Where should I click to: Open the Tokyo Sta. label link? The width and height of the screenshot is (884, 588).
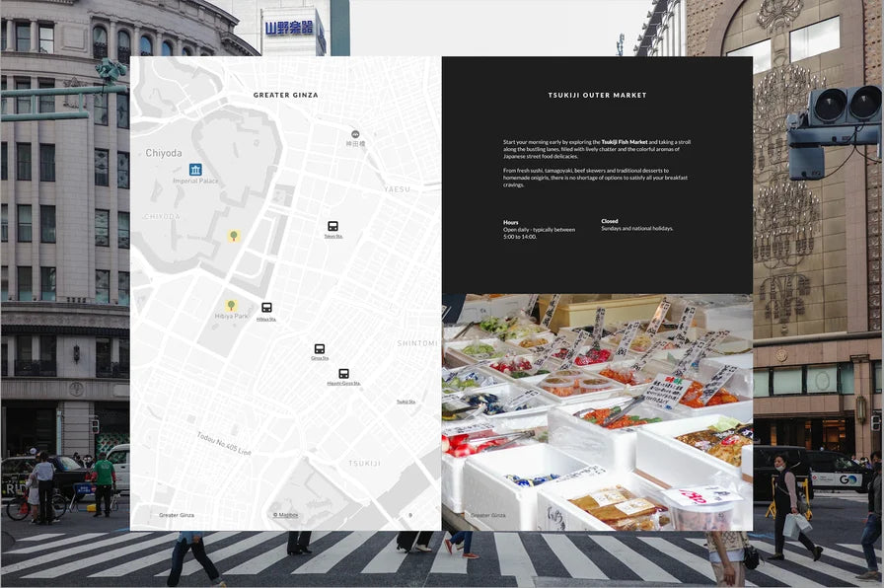coord(333,237)
